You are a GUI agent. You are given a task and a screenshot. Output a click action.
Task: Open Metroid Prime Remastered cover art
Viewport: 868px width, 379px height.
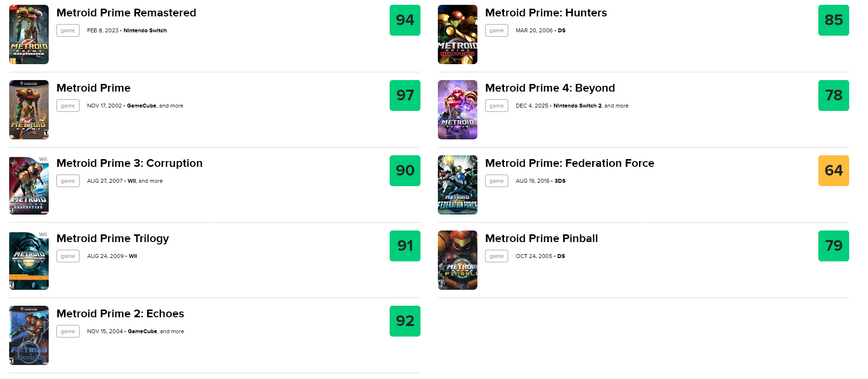click(29, 35)
